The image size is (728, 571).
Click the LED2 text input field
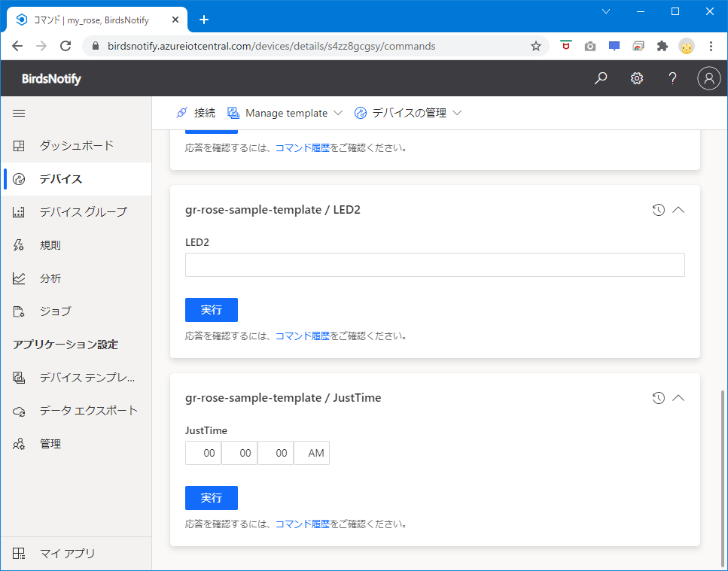434,265
